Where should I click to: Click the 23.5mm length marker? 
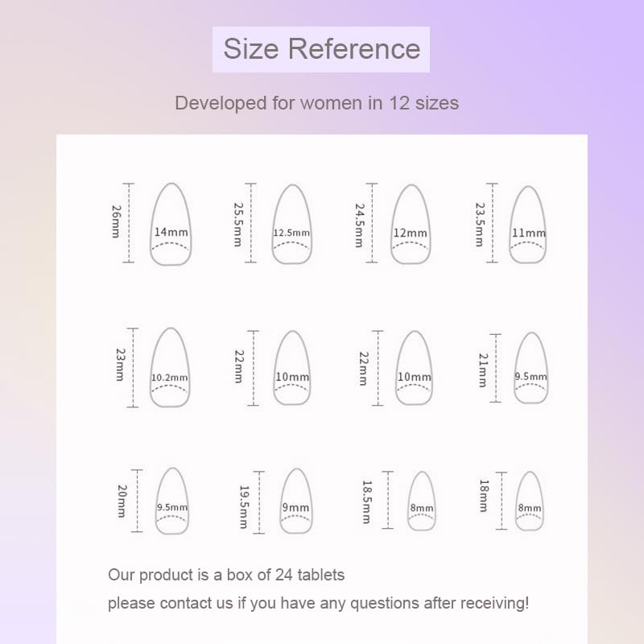point(480,224)
